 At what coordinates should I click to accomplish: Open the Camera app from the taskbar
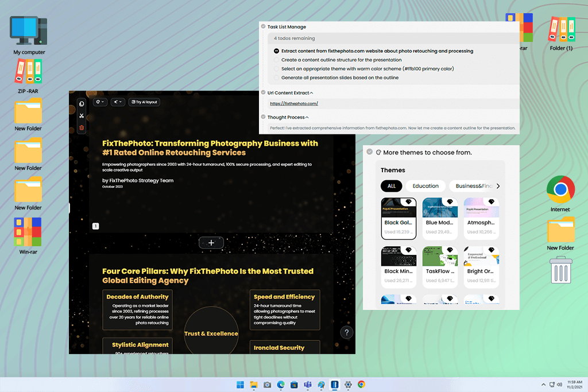point(268,385)
